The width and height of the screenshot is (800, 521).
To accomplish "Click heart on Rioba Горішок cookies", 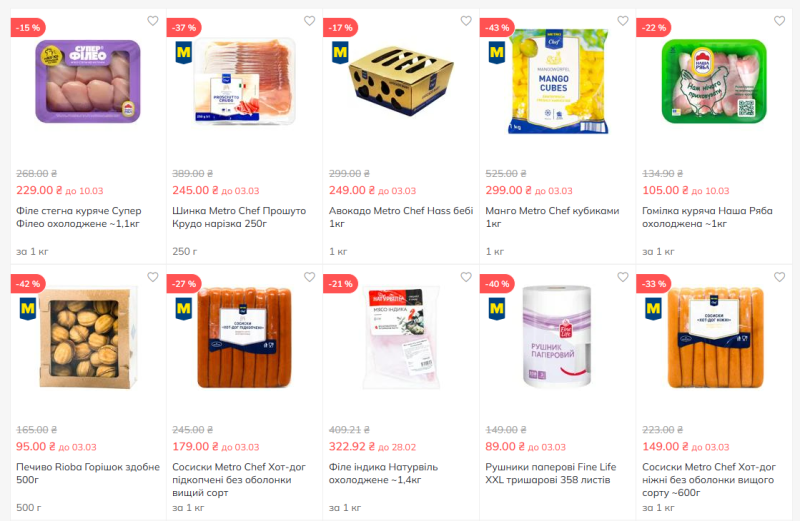I will point(153,277).
